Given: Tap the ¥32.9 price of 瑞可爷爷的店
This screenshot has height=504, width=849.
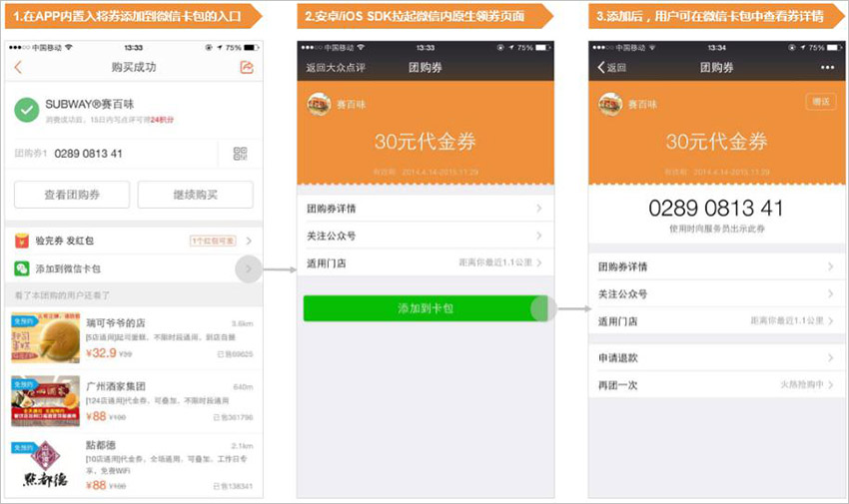Looking at the screenshot, I should point(101,353).
